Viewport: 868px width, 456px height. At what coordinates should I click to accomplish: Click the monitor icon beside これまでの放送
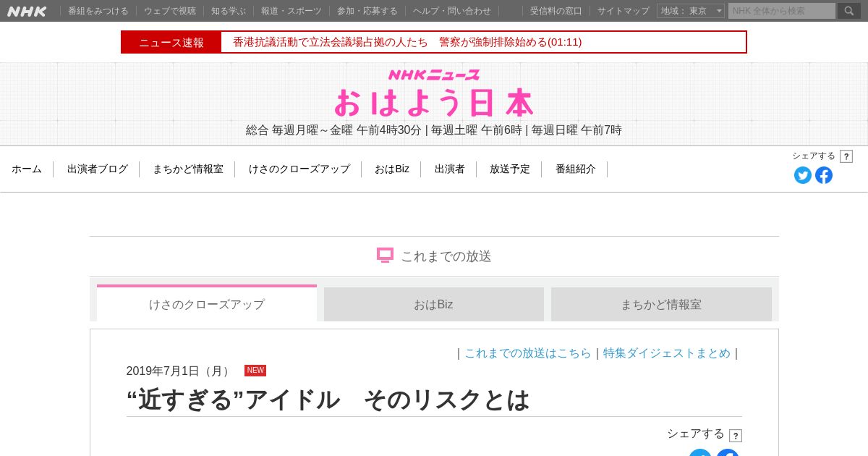point(385,256)
